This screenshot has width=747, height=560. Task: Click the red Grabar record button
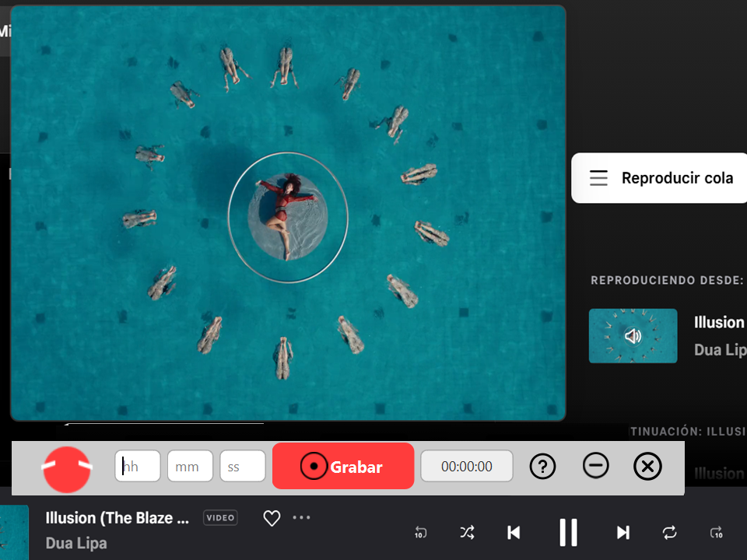342,467
